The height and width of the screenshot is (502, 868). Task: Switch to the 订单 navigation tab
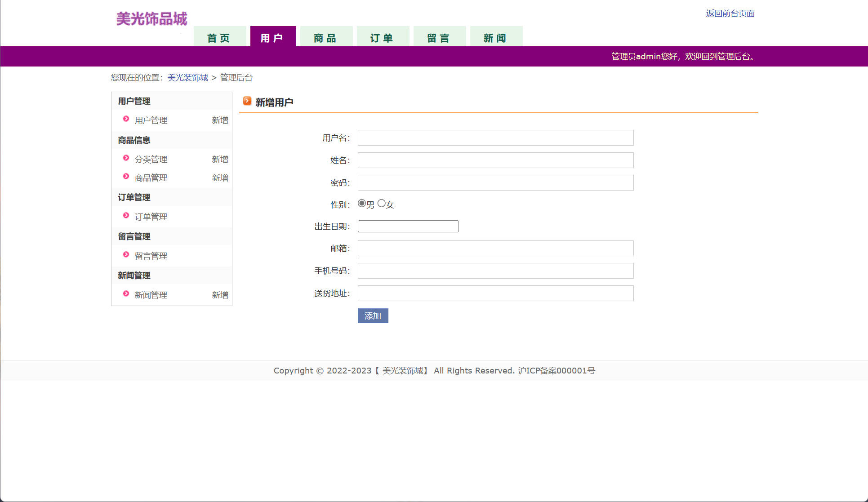(x=382, y=38)
